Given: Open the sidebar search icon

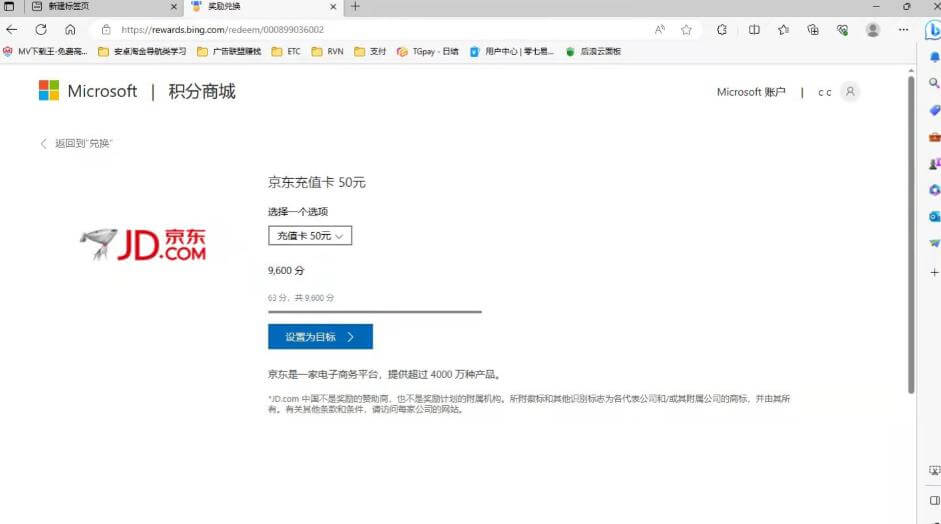Looking at the screenshot, I should [x=934, y=83].
